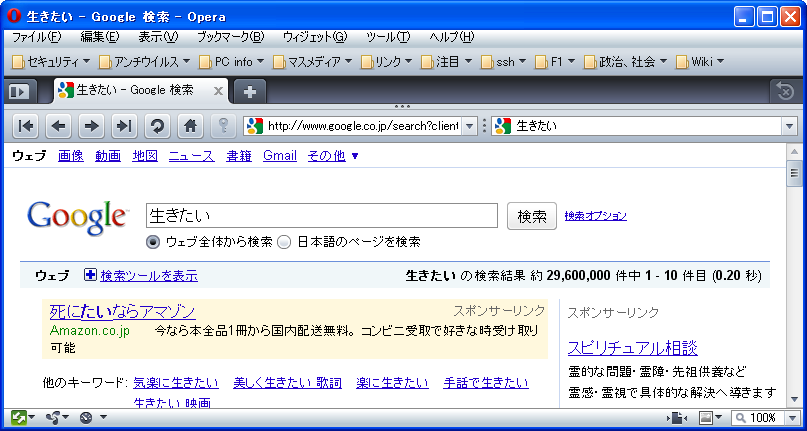This screenshot has width=807, height=431.
Task: Expand the Wiki bookmark folder dropdown
Action: pyautogui.click(x=721, y=62)
